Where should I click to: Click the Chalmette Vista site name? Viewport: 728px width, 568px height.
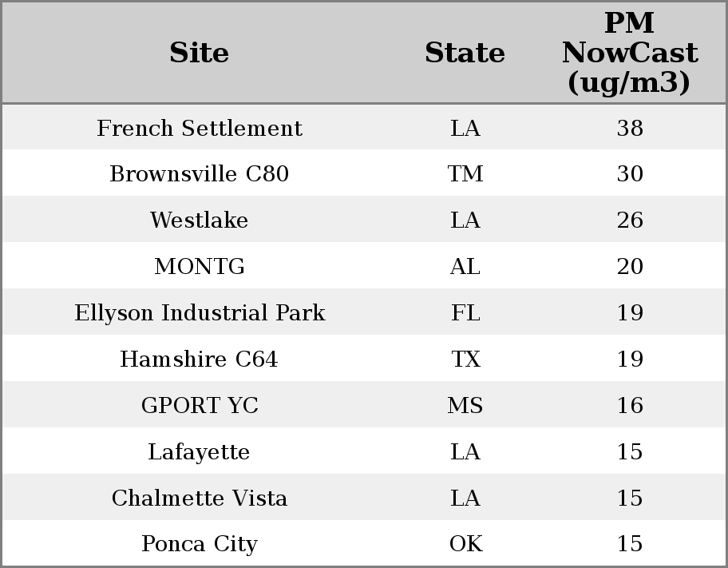[199, 498]
